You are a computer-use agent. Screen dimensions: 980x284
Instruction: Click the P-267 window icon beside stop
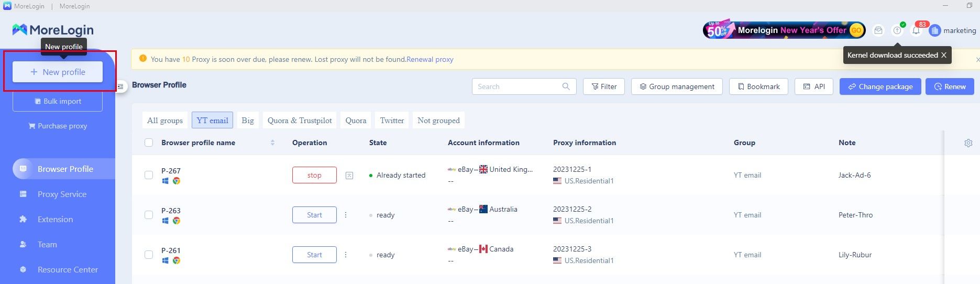349,176
